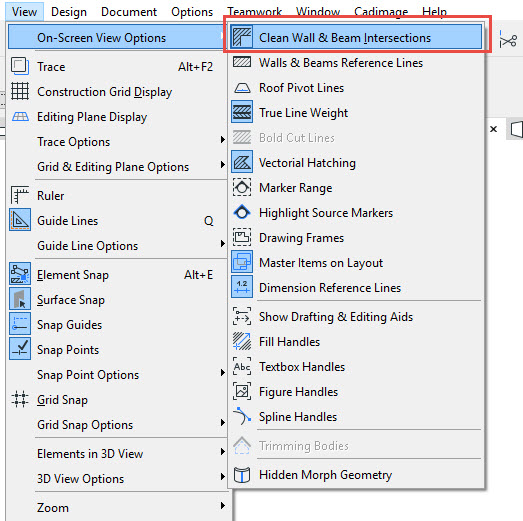Expand the Elements in 3D View submenu

coord(118,454)
